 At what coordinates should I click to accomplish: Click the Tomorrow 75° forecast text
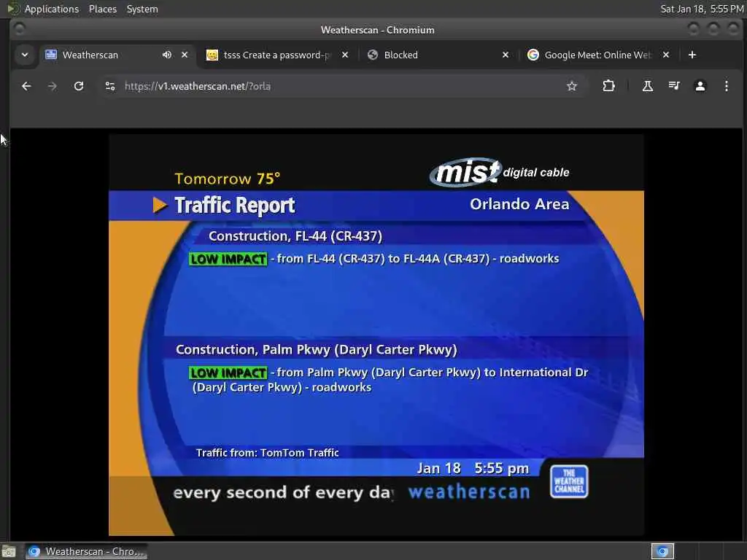tap(228, 179)
